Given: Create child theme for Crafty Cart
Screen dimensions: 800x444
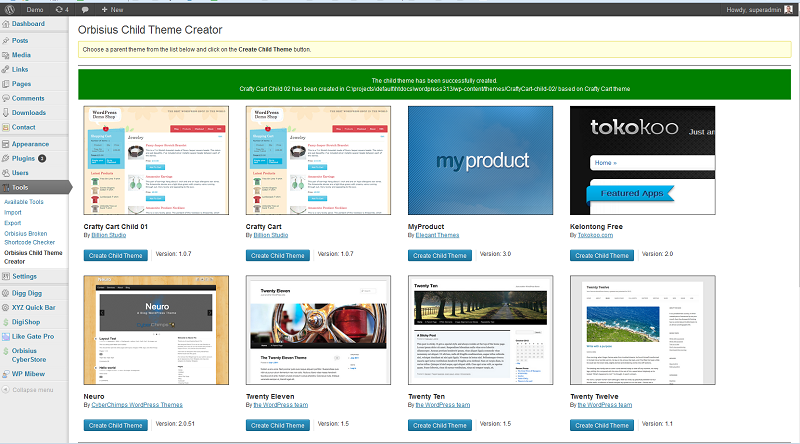Looking at the screenshot, I should click(x=278, y=255).
